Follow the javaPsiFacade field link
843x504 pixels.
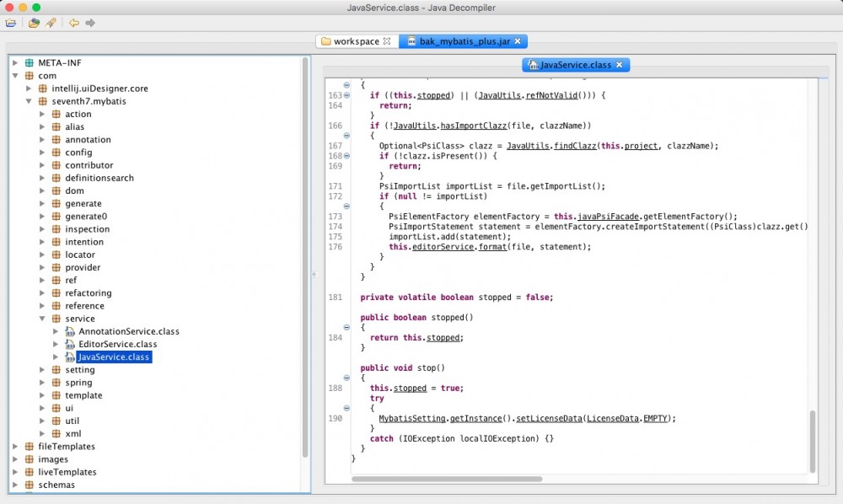point(608,217)
